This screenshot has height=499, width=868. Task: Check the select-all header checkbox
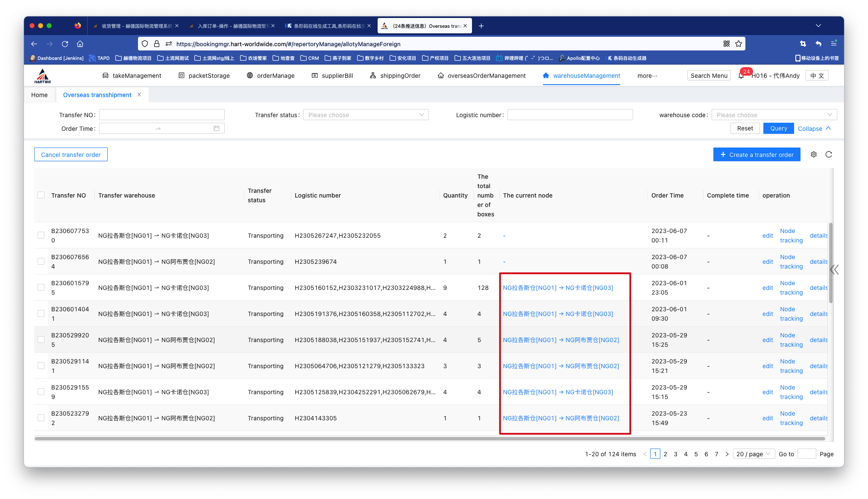(x=41, y=195)
